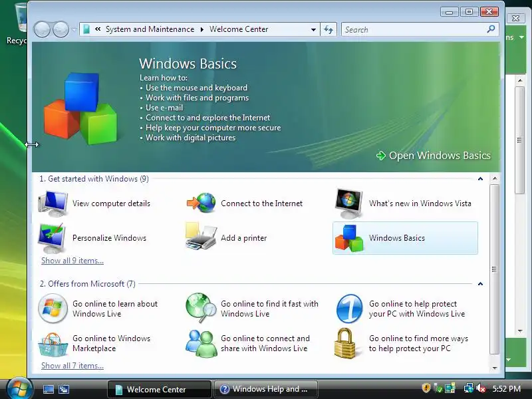Image resolution: width=532 pixels, height=399 pixels.
Task: Click the Windows Live OneCare number one icon
Action: pos(350,309)
